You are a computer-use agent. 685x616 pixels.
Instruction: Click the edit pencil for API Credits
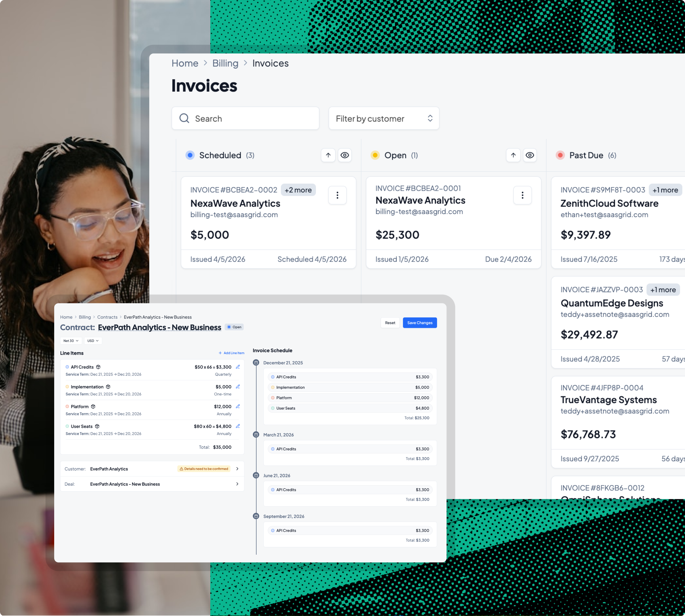coord(238,367)
